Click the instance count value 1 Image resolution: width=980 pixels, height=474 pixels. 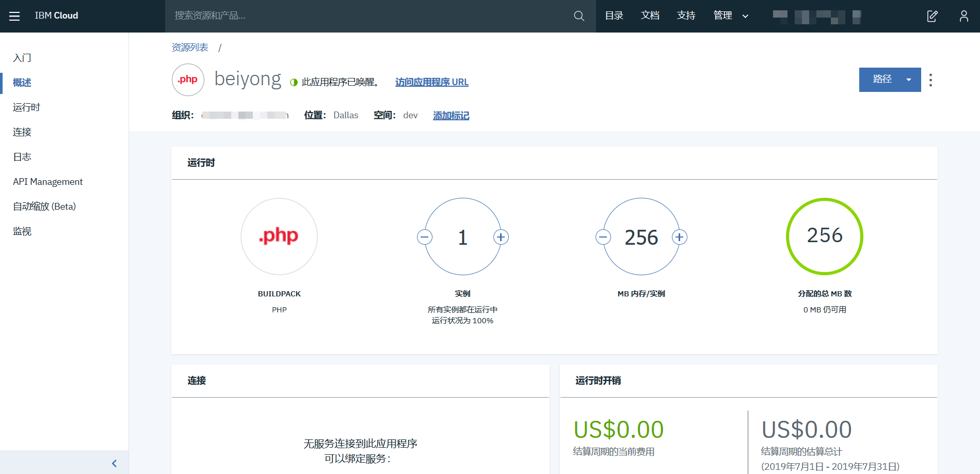tap(463, 238)
